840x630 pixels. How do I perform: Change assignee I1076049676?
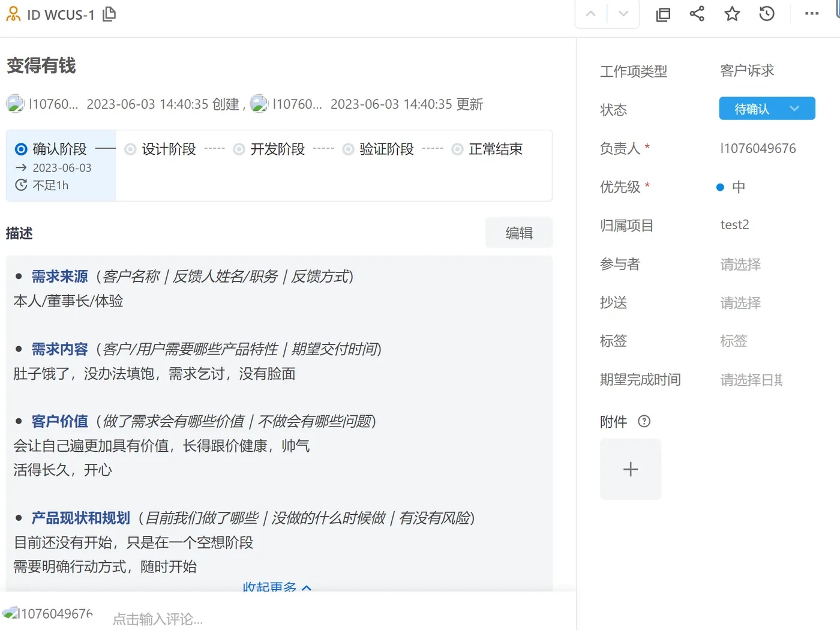tap(758, 148)
